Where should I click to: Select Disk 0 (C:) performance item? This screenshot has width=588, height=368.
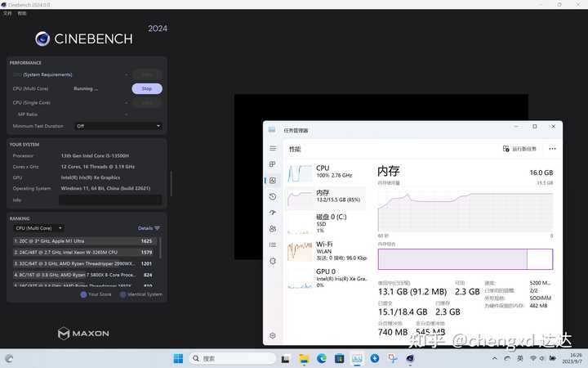click(326, 223)
